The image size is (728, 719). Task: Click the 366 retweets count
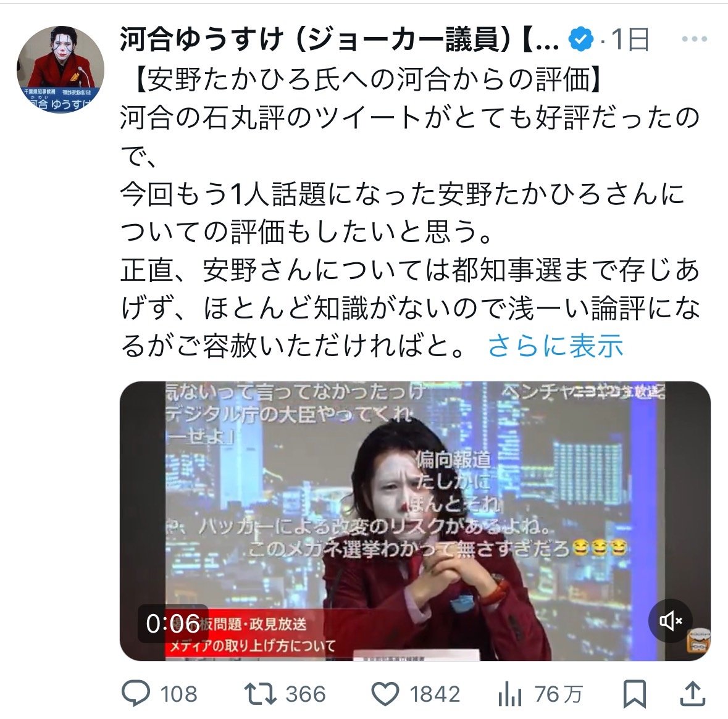[x=306, y=694]
